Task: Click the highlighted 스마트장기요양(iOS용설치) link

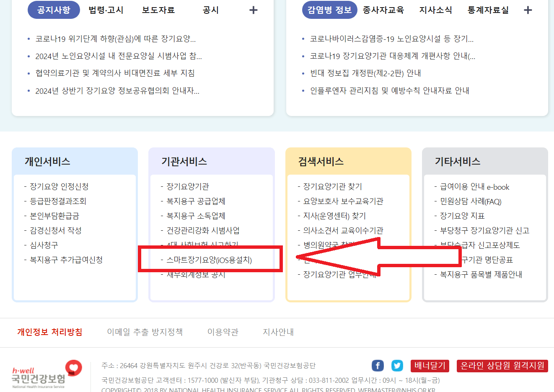Action: click(x=210, y=259)
